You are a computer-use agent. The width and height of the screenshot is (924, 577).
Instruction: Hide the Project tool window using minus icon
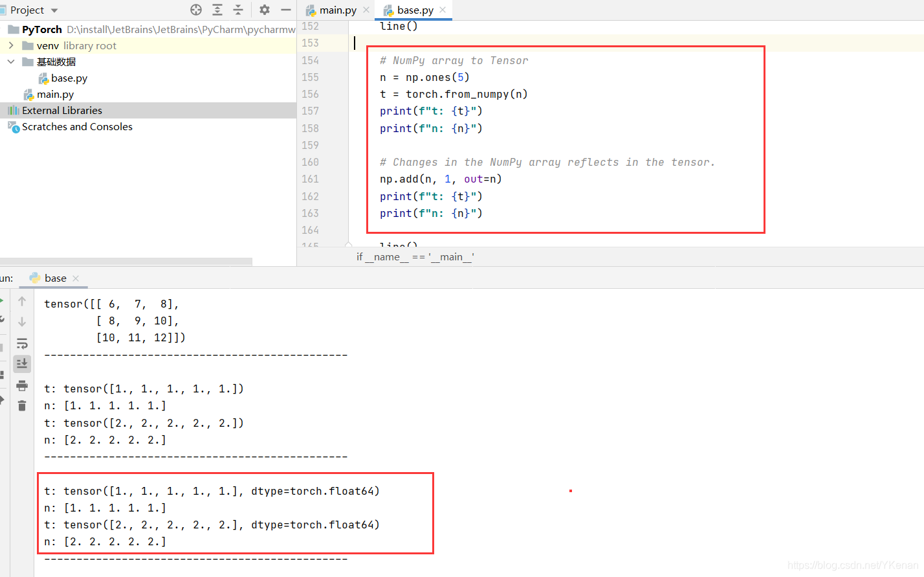tap(285, 10)
